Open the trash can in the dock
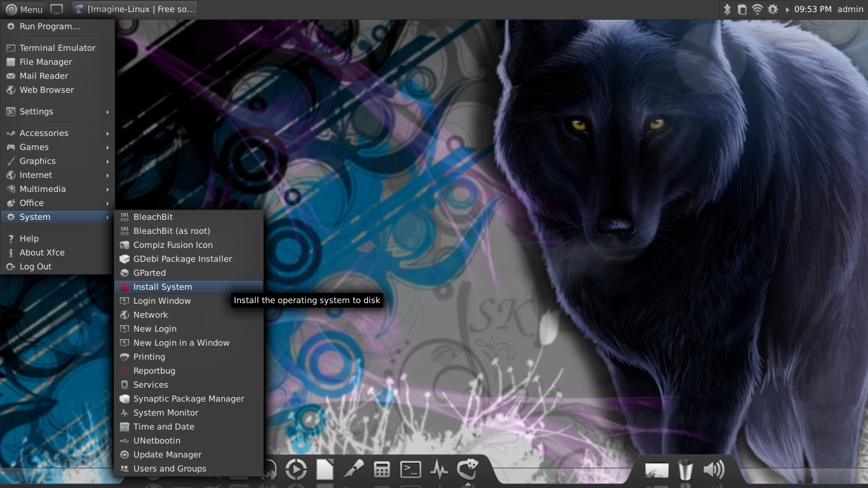868x488 pixels. pyautogui.click(x=685, y=470)
